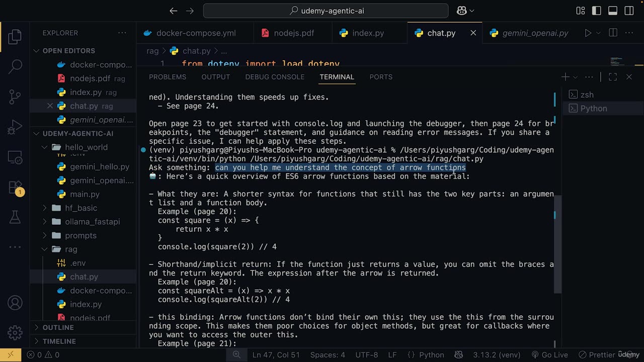This screenshot has height=362, width=644.
Task: Open the Copilot chat icon in title bar
Action: click(462, 11)
